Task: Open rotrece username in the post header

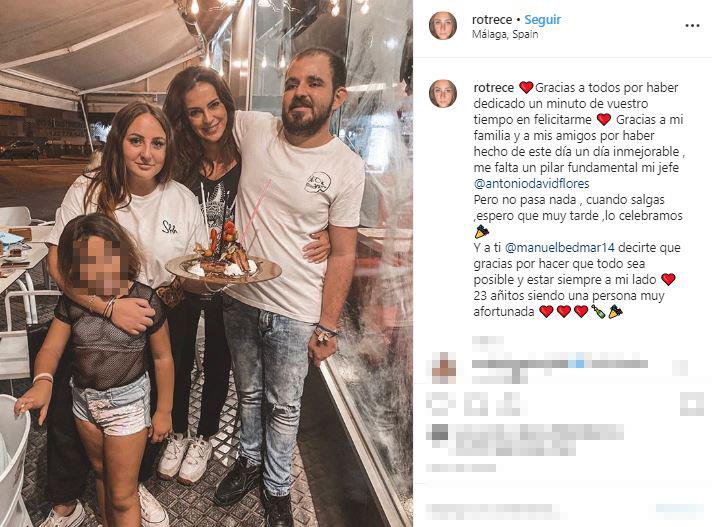Action: click(x=492, y=20)
